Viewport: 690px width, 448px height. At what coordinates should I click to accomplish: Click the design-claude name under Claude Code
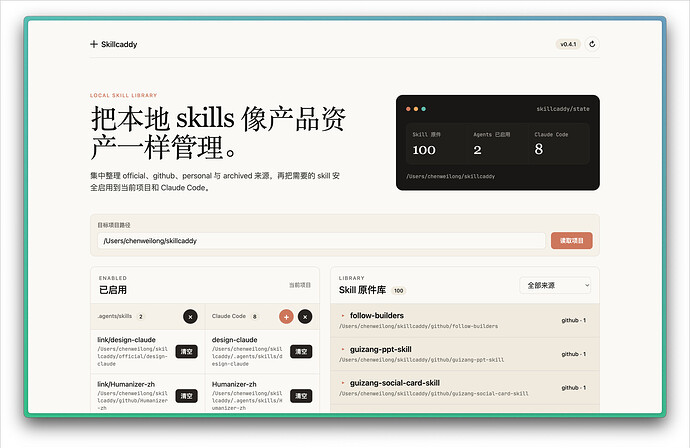[x=235, y=340]
